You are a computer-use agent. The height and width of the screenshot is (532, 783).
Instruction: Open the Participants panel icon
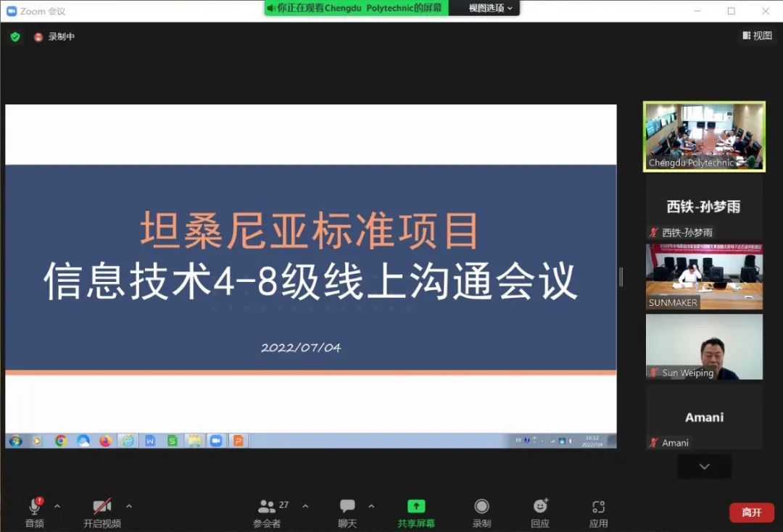[x=267, y=507]
